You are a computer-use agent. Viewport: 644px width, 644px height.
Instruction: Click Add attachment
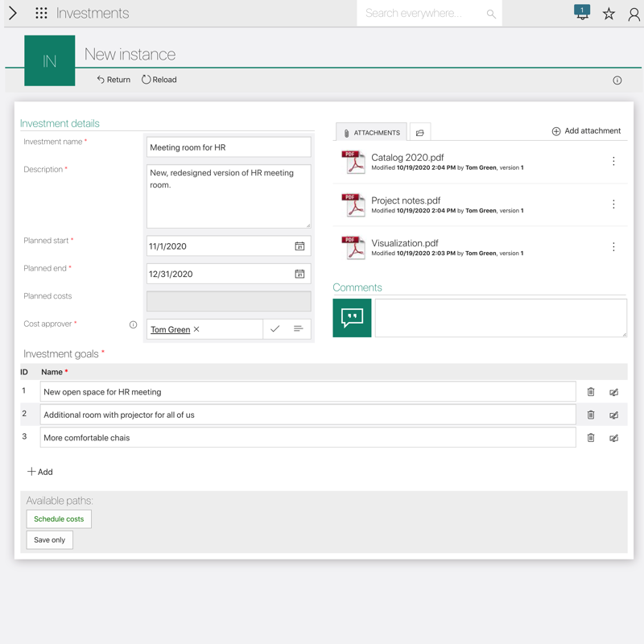pyautogui.click(x=586, y=131)
